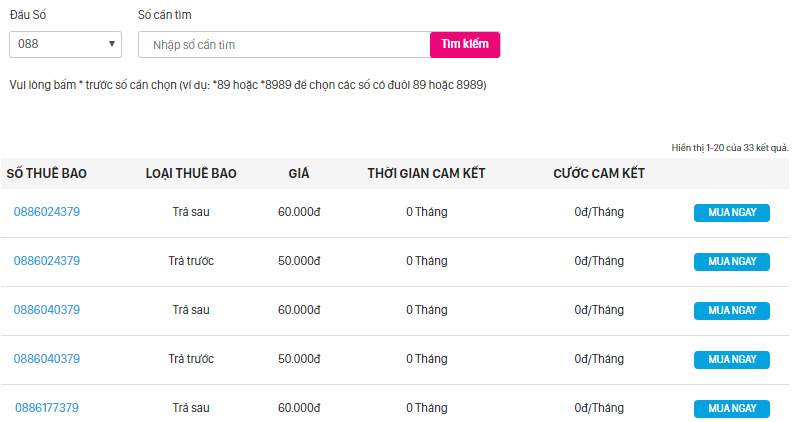Buy 0886024379 Trả trước with MUA NGAY
Screen dimensions: 795x422
tap(732, 262)
